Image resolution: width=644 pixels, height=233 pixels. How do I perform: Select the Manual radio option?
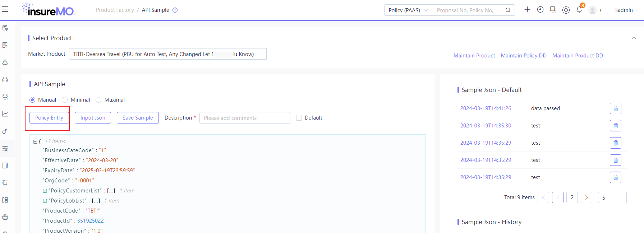pyautogui.click(x=32, y=100)
